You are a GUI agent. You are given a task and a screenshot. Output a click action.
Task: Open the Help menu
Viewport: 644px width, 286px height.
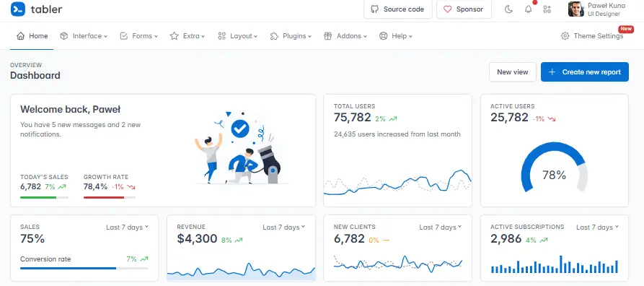[x=395, y=36]
